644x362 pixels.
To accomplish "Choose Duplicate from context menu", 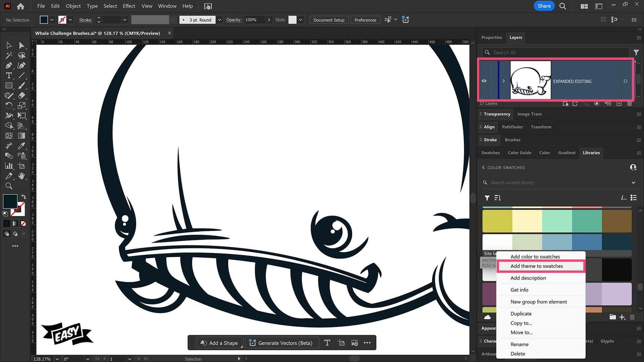I will [x=521, y=314].
